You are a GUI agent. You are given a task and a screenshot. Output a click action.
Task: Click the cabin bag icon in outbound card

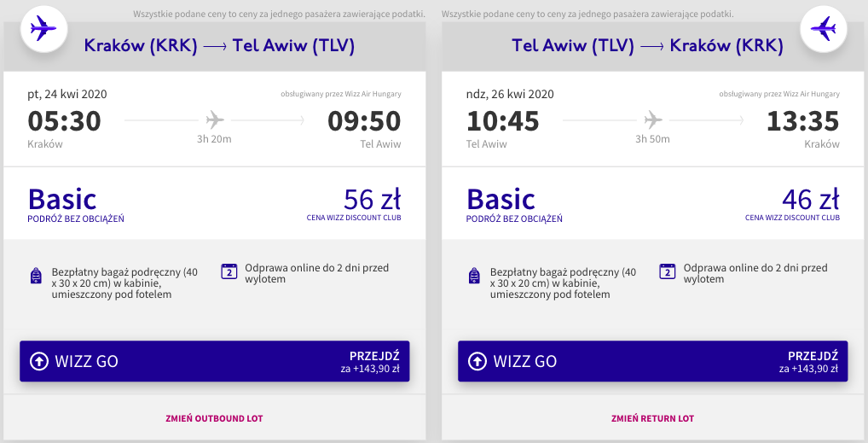pos(36,275)
